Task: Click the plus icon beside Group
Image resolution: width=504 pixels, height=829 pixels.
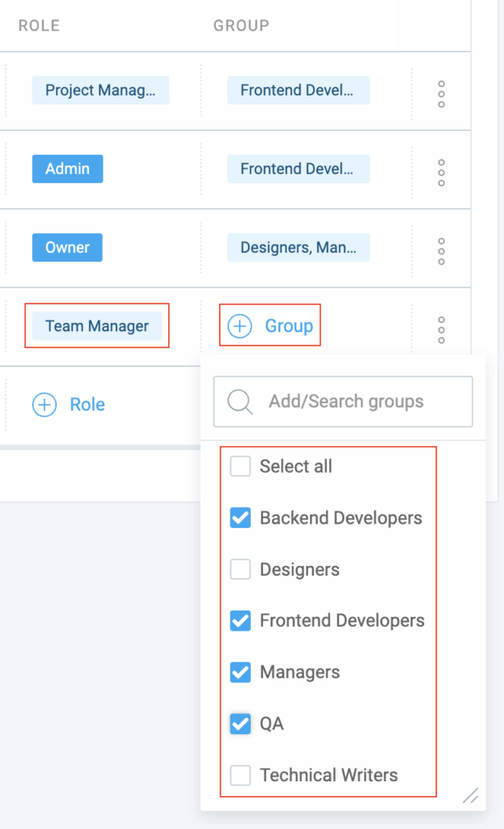Action: click(x=239, y=326)
